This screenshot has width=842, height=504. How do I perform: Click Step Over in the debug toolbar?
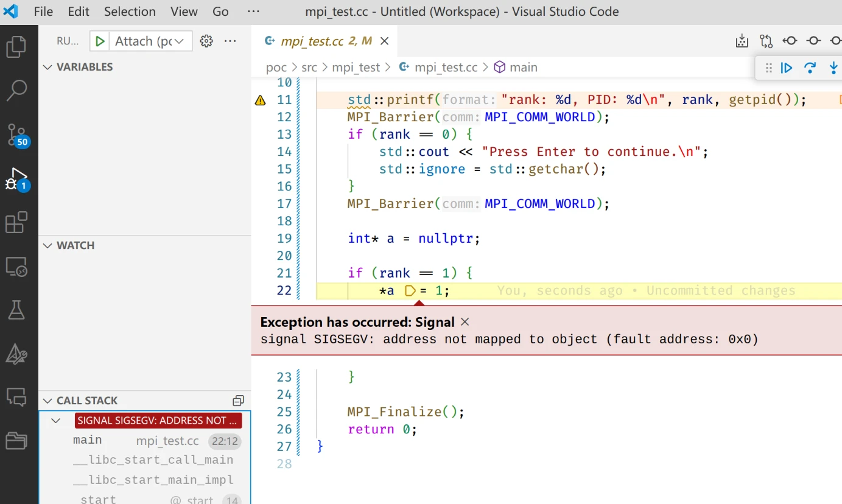810,68
